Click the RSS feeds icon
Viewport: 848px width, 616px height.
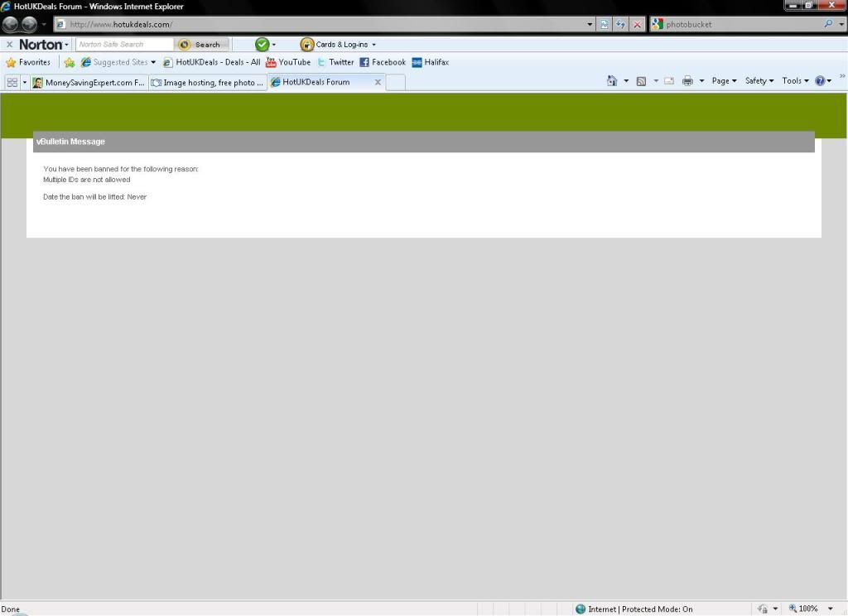(x=641, y=81)
